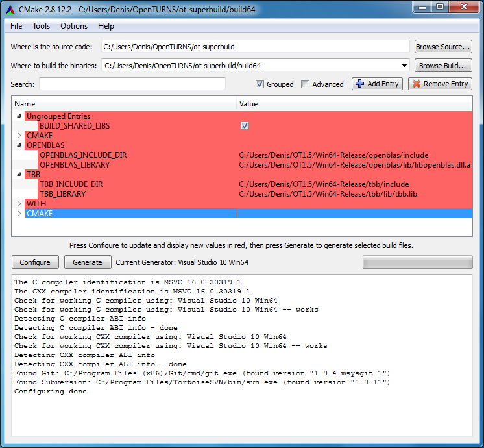Open the Help menu

click(106, 26)
